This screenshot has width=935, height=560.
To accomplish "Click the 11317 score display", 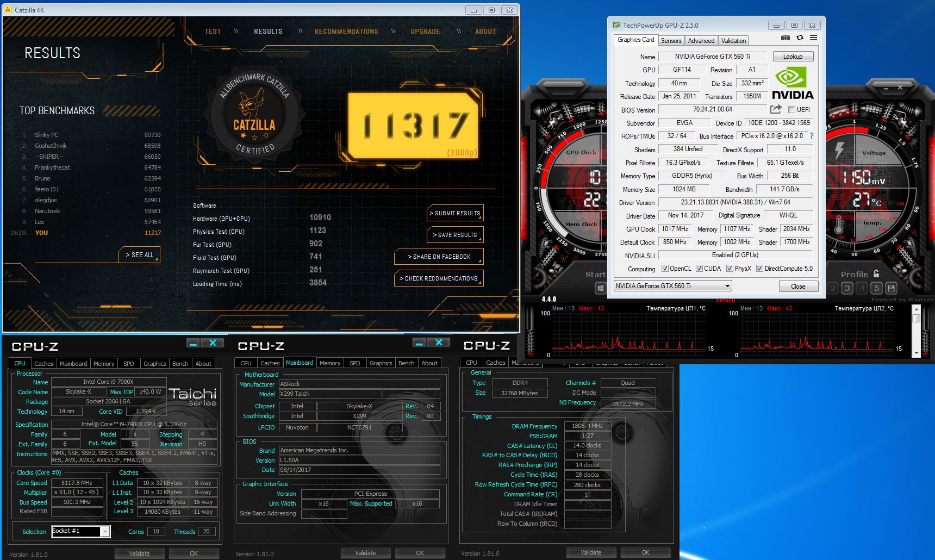I will [414, 126].
